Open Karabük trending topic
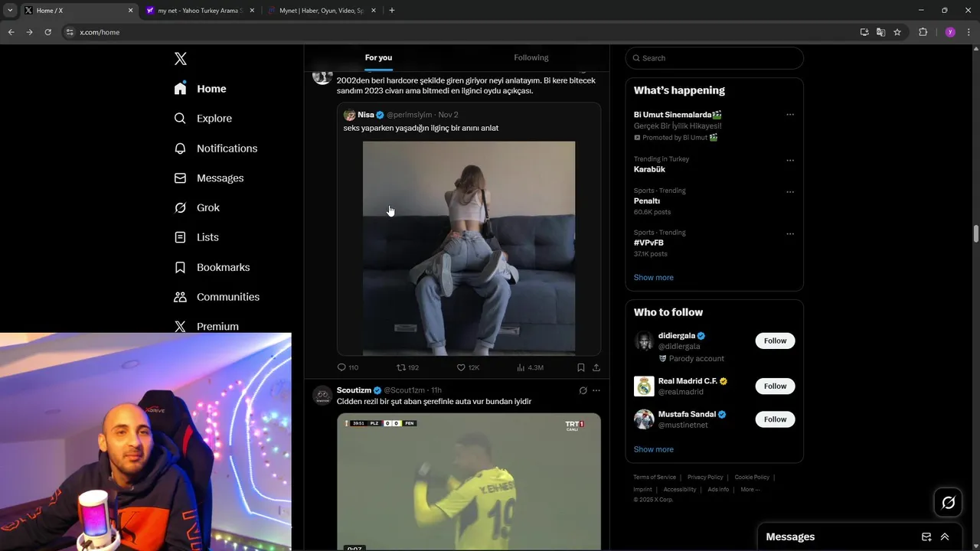The width and height of the screenshot is (980, 551). (649, 169)
